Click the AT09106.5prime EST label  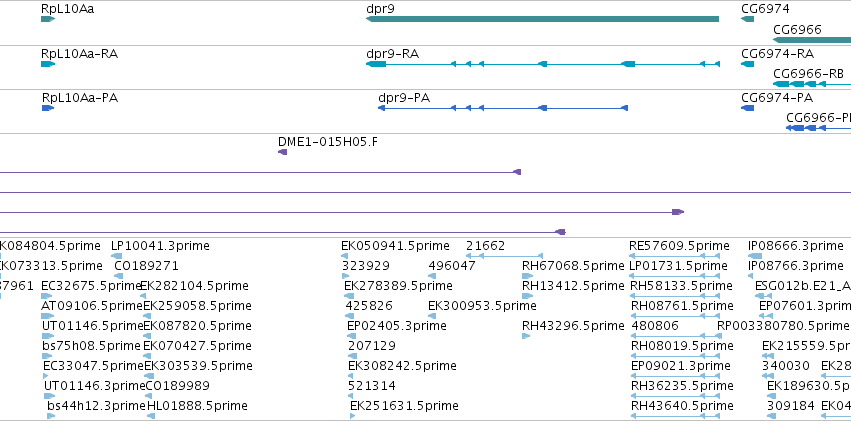coord(91,305)
